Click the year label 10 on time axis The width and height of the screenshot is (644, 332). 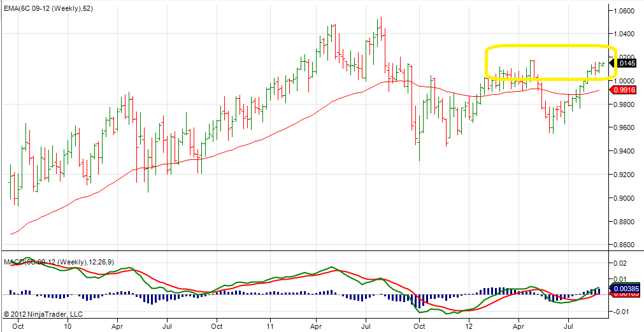(68, 327)
